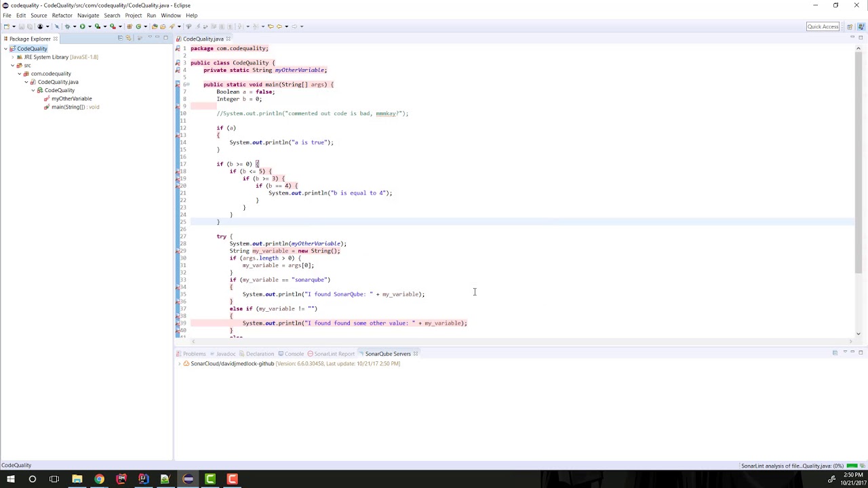Click the SonarLint marker on line 4

[178, 70]
